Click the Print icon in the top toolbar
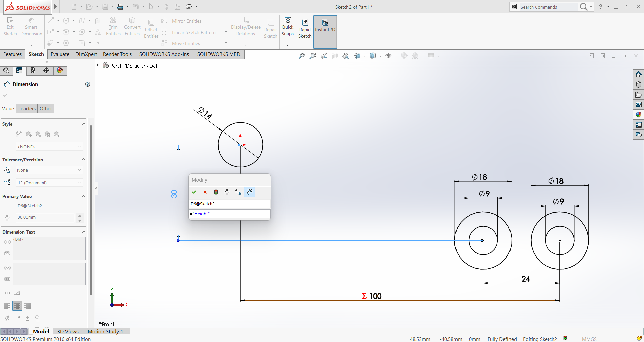644x342 pixels. point(120,7)
